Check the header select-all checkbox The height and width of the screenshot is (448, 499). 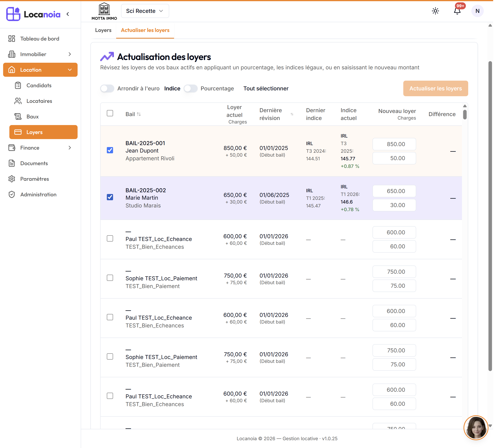110,113
